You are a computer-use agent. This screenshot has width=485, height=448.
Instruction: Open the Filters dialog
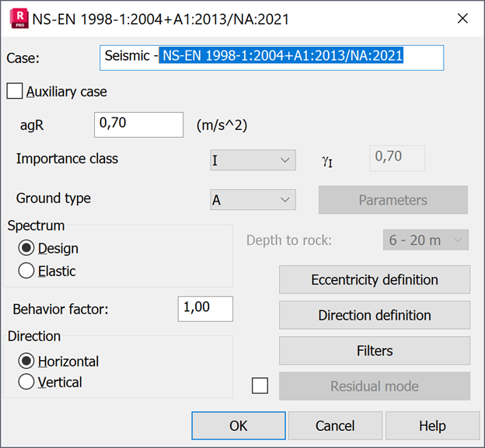[375, 351]
